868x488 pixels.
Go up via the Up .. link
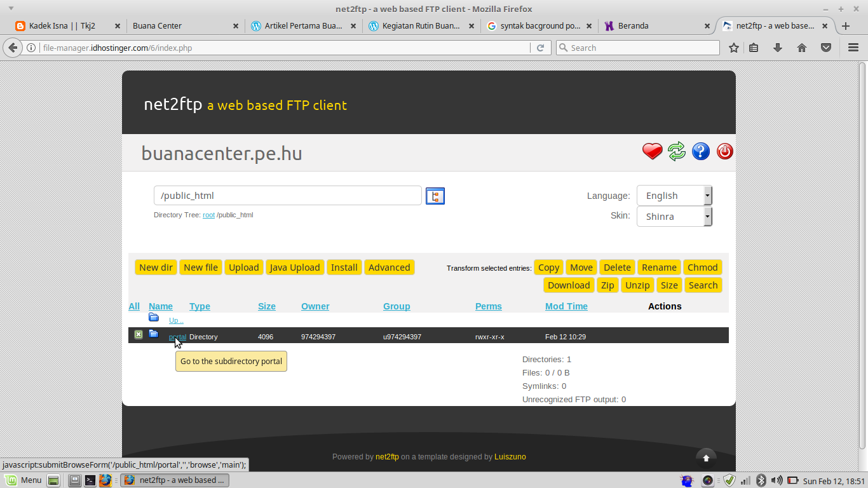(x=176, y=320)
